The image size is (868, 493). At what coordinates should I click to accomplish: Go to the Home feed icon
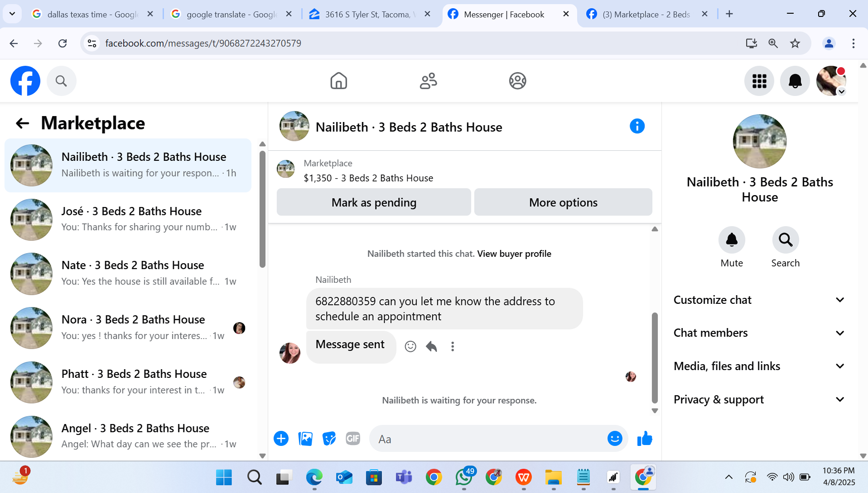tap(339, 81)
